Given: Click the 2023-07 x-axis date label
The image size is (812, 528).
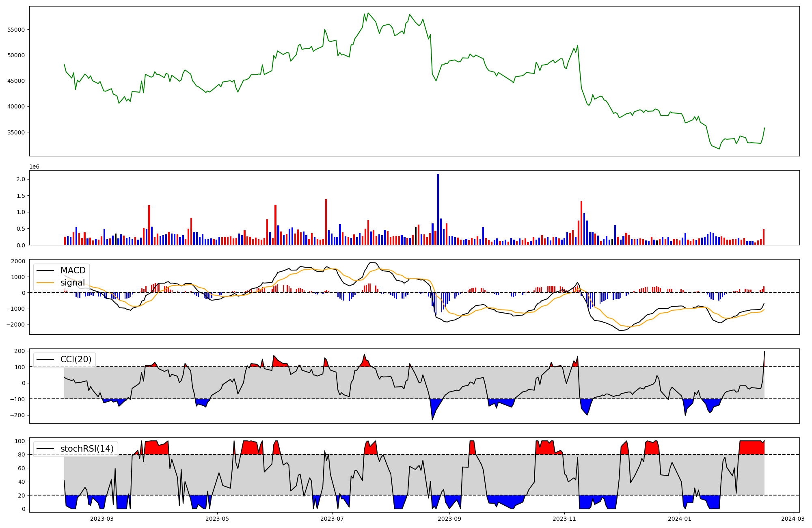Looking at the screenshot, I should click(333, 519).
